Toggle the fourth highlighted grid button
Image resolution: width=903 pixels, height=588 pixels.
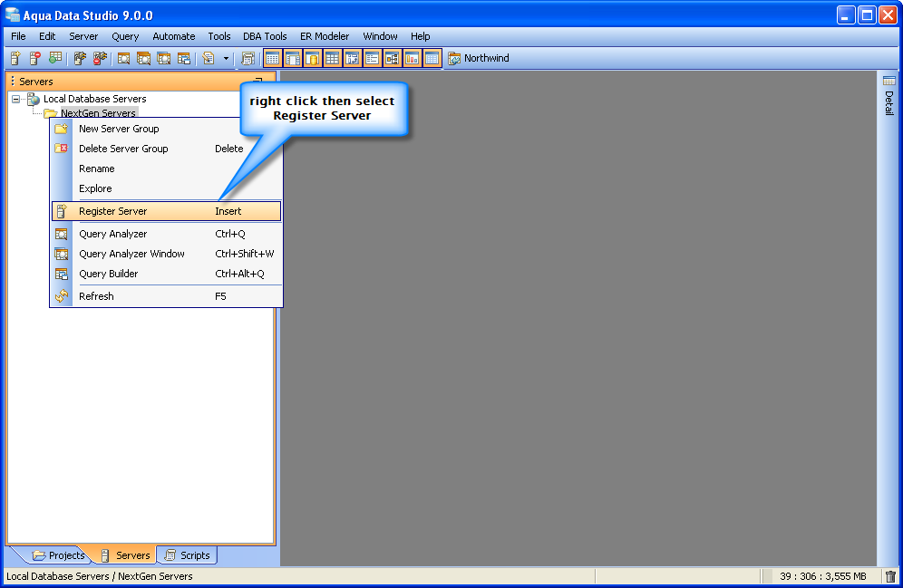[333, 58]
